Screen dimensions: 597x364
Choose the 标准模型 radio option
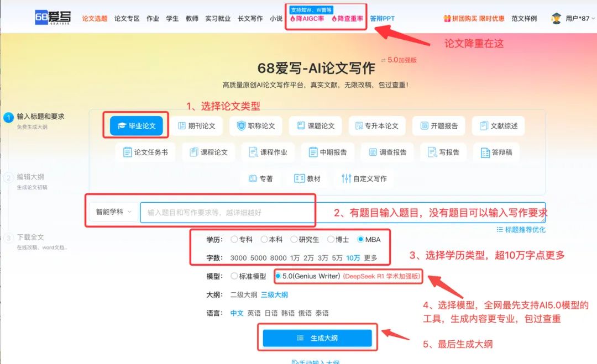point(234,276)
